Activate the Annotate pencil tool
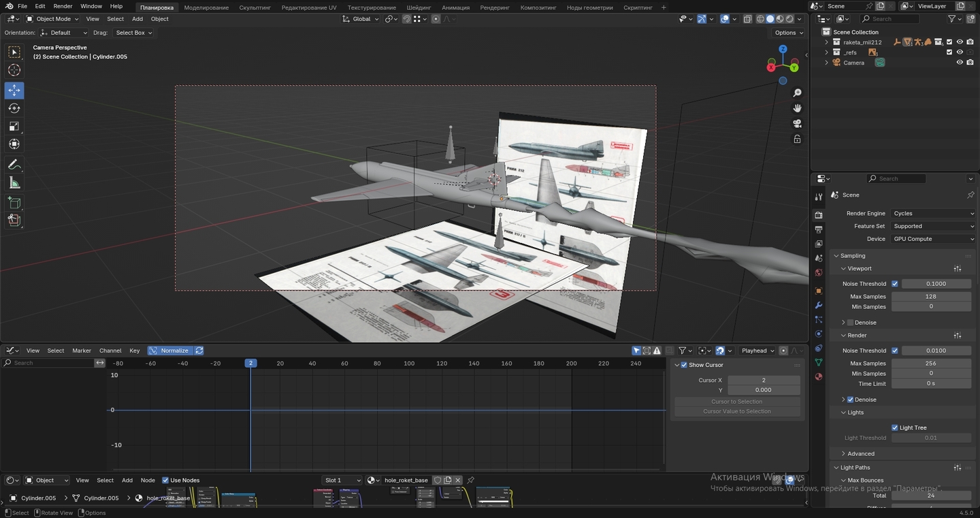This screenshot has height=518, width=980. (14, 165)
